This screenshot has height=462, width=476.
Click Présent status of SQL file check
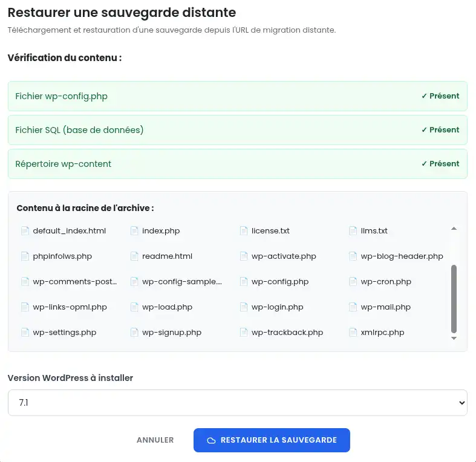click(440, 130)
